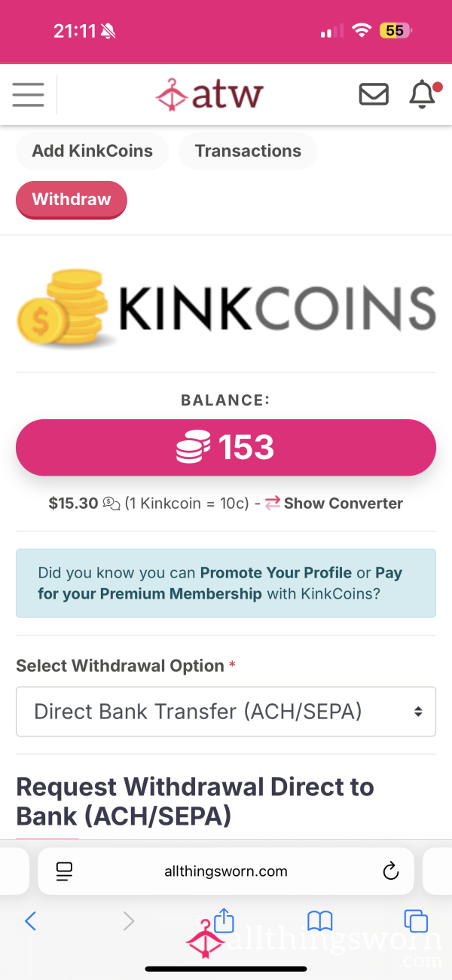Tap the allthingsworn.com address bar

click(226, 871)
